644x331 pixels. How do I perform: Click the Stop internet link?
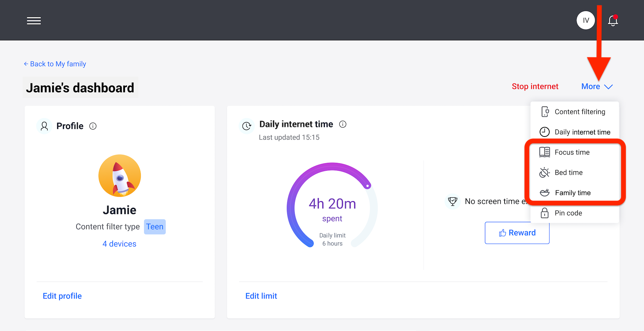535,86
